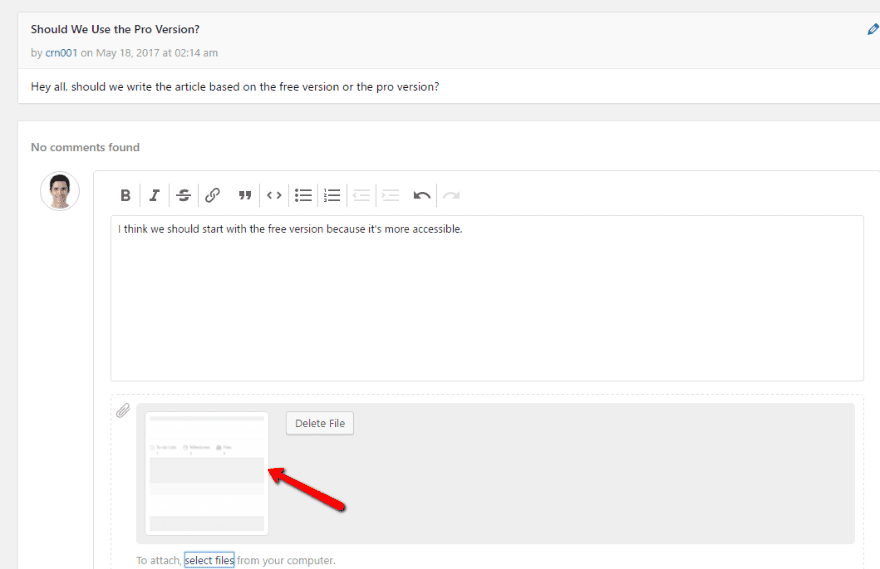Click the paperclip attachment icon
This screenshot has width=880, height=569.
123,411
